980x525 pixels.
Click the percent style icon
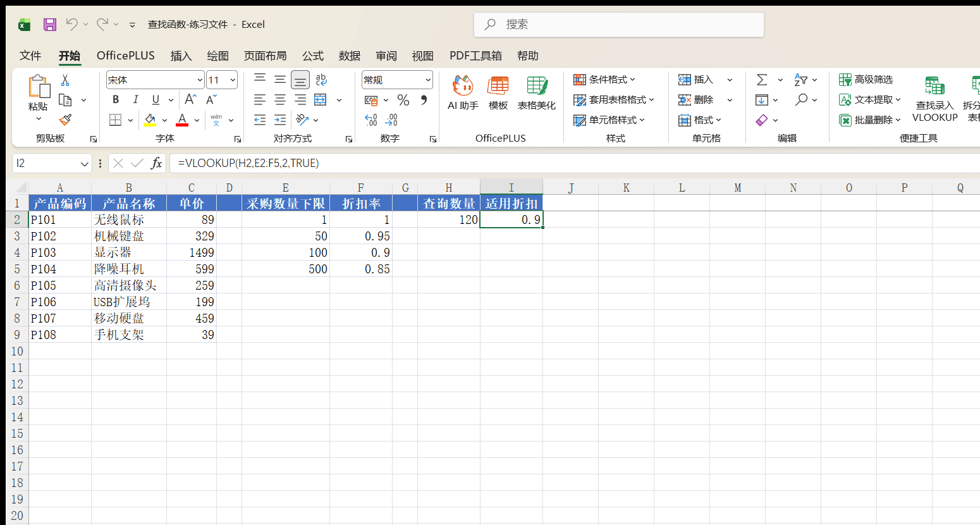(x=403, y=100)
